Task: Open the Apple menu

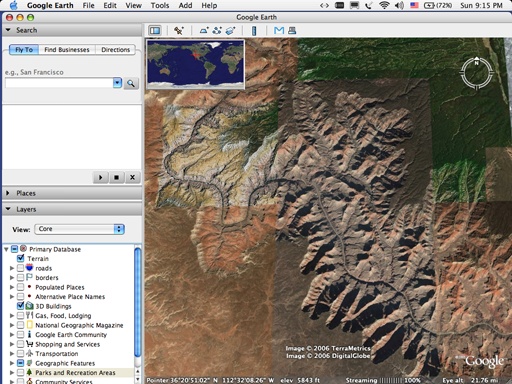Action: (13, 5)
